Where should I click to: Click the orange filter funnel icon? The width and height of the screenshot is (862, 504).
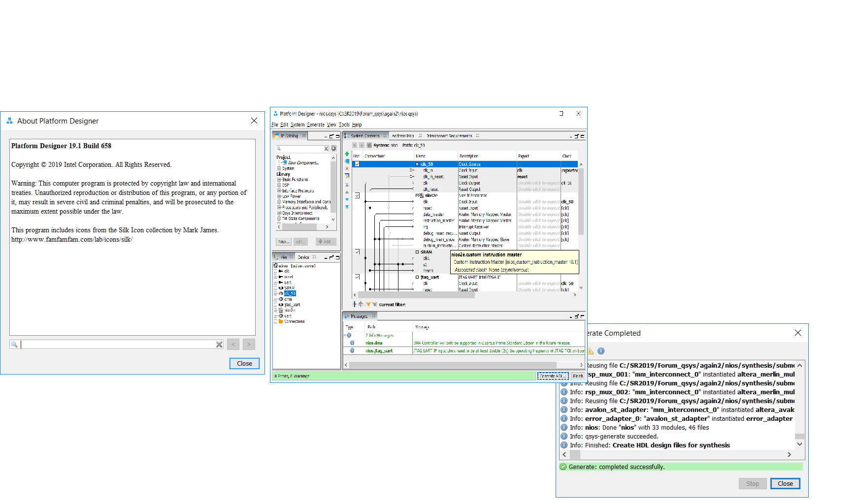point(368,304)
